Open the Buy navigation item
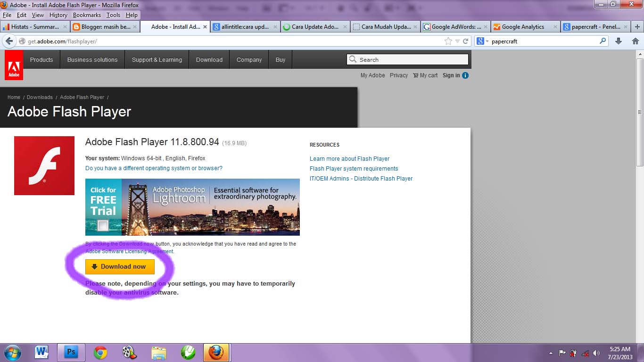Image resolution: width=644 pixels, height=362 pixels. tap(281, 60)
